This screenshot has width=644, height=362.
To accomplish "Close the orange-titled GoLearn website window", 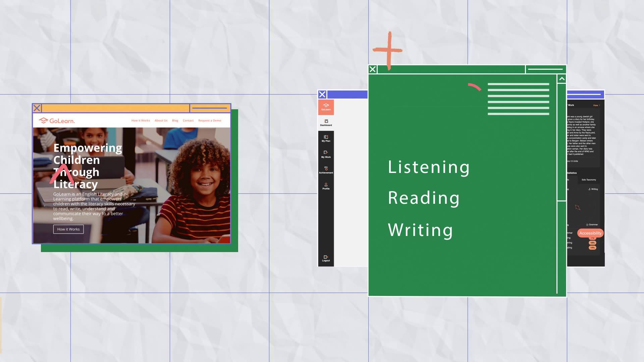I will point(37,108).
